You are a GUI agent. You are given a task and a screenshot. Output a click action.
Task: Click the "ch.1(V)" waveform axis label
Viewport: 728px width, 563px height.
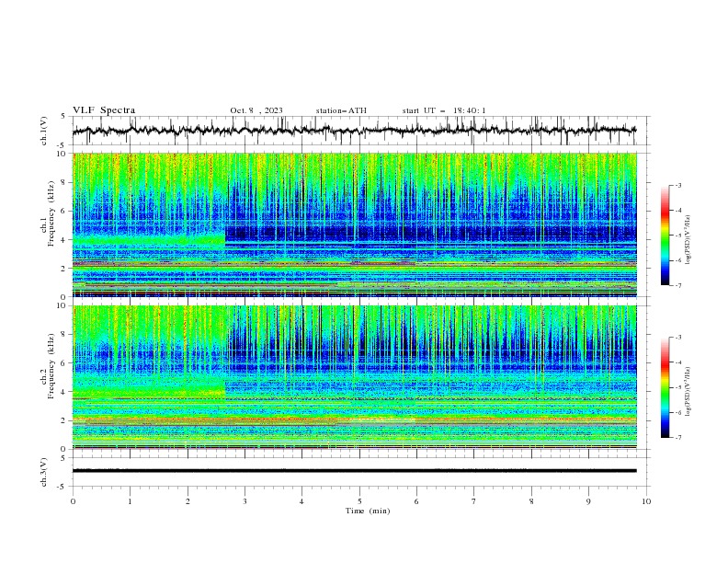click(44, 131)
